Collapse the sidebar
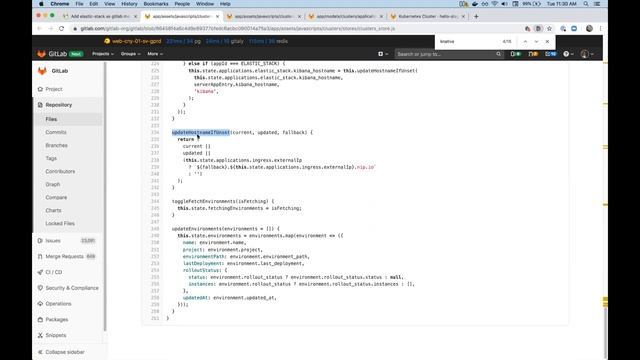Screen dimensions: 640x360 (x=64, y=352)
